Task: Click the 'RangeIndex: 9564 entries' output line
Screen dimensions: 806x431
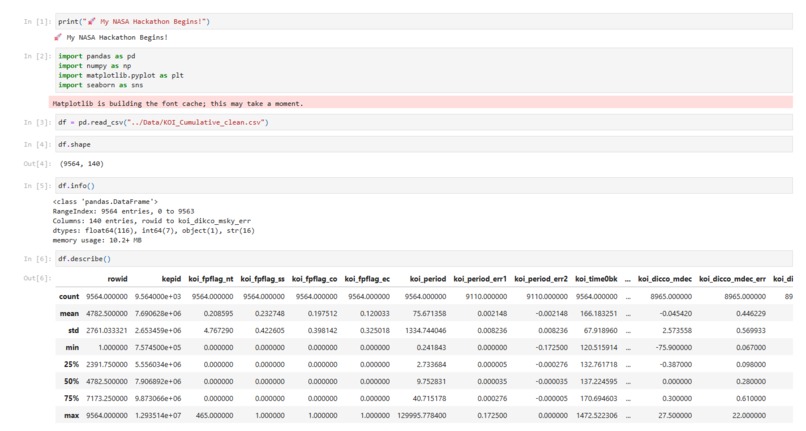Action: click(x=123, y=211)
